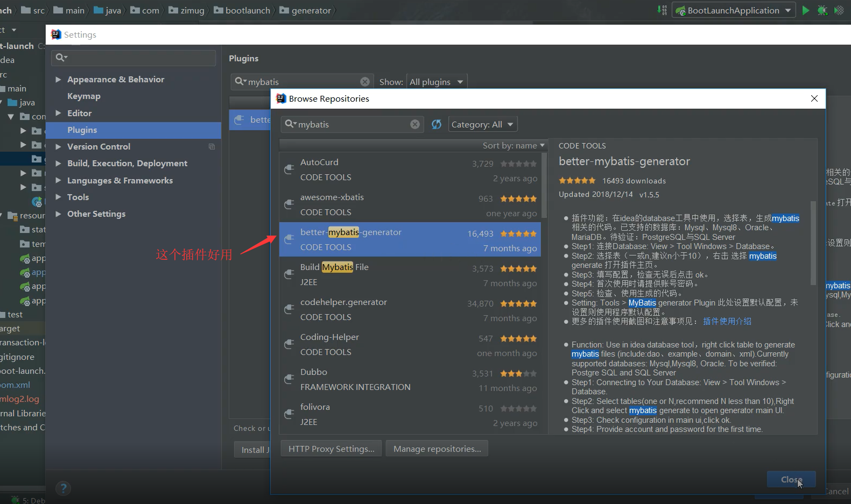The image size is (851, 504).
Task: Click the reload repositories refresh icon
Action: 437,124
